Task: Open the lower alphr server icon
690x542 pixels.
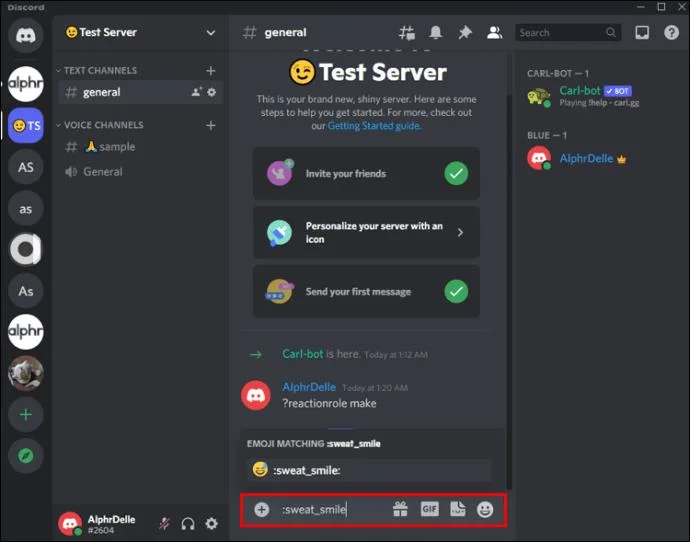Action: coord(26,332)
